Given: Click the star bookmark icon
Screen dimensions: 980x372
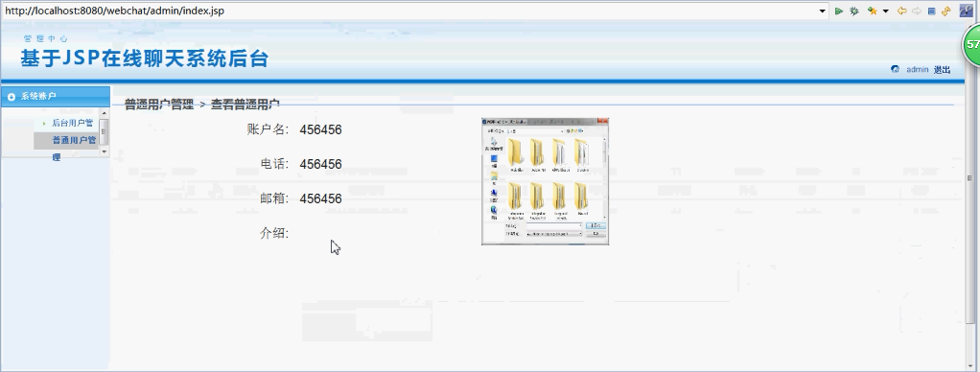Looking at the screenshot, I should pos(872,11).
